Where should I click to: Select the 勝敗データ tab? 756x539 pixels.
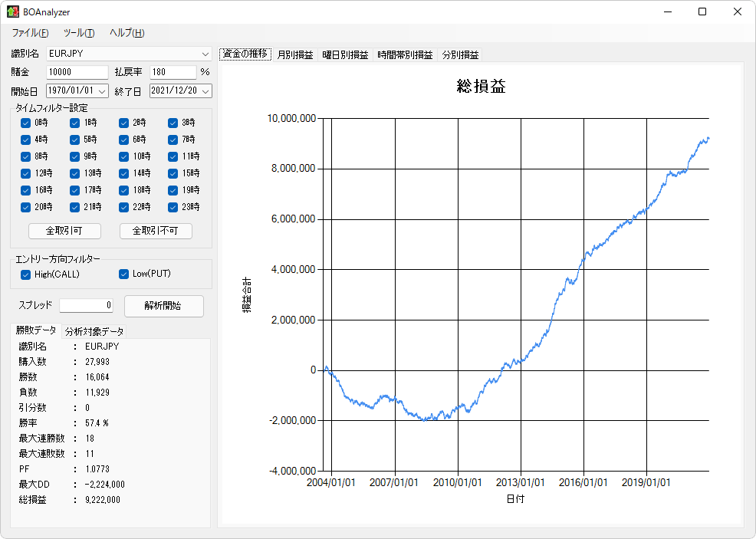point(36,330)
